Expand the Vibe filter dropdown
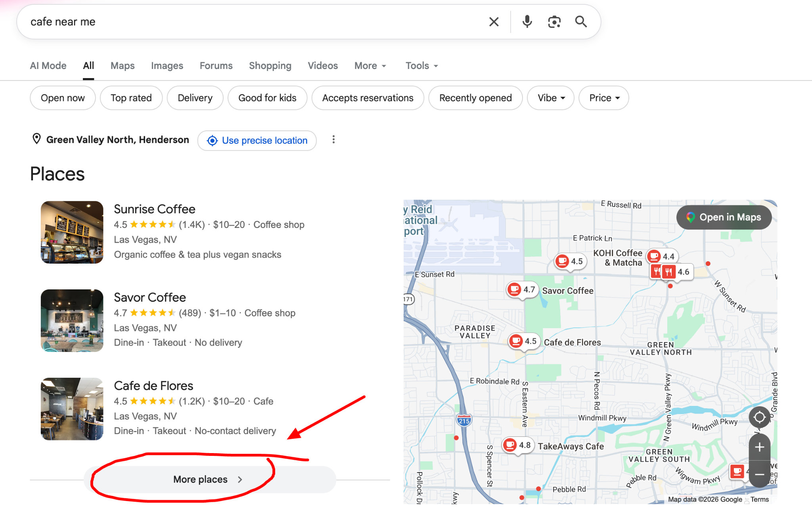 551,98
